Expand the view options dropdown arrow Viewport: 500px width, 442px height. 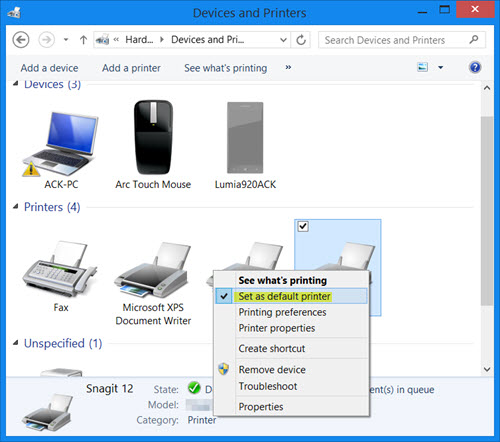pos(440,68)
